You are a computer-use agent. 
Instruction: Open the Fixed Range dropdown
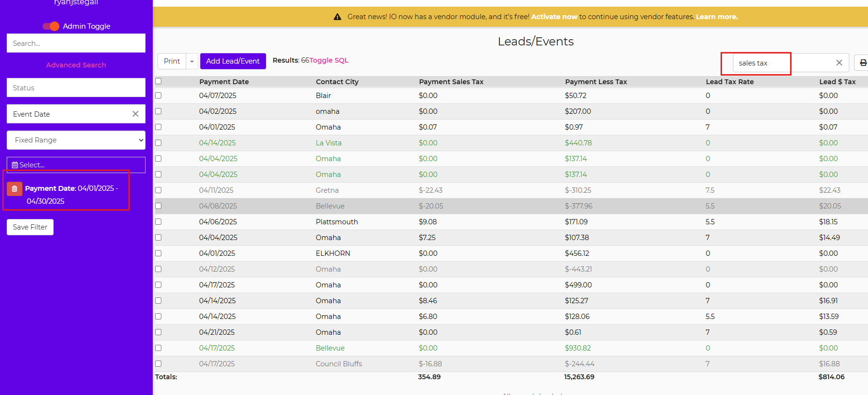(76, 140)
